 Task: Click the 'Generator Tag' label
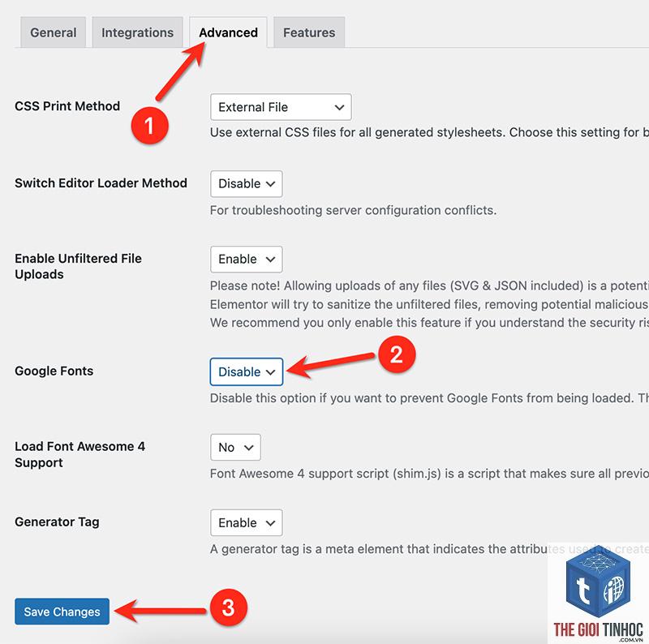click(x=57, y=522)
